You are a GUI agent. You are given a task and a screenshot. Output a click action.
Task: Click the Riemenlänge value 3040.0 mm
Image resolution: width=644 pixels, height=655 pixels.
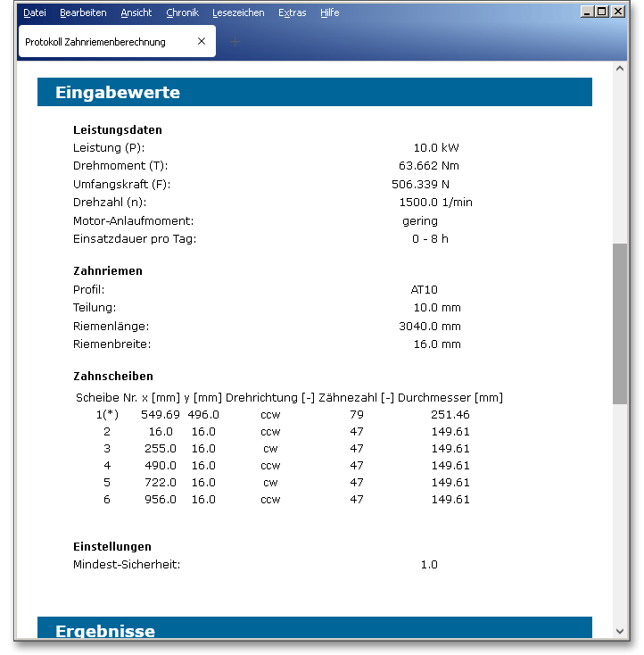(429, 326)
